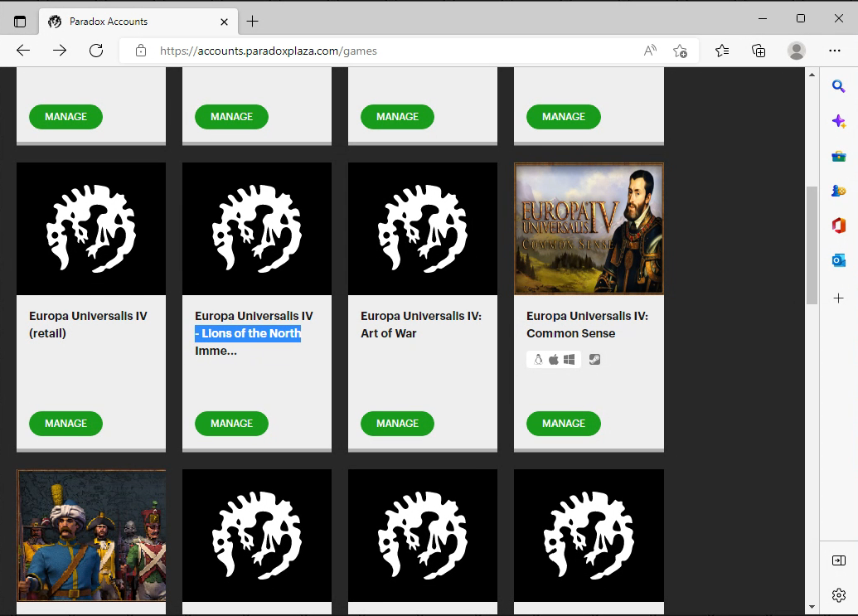This screenshot has height=616, width=858.
Task: Click the page scrollbar up arrow
Action: coord(812,75)
